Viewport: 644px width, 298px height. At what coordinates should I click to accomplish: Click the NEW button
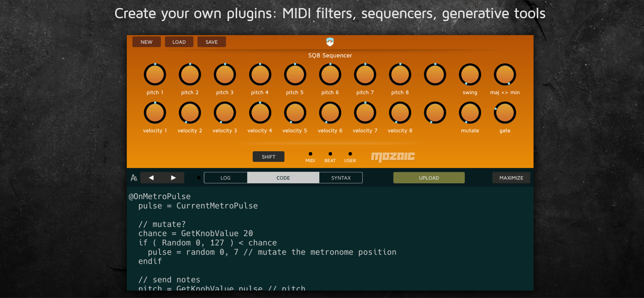tap(146, 42)
